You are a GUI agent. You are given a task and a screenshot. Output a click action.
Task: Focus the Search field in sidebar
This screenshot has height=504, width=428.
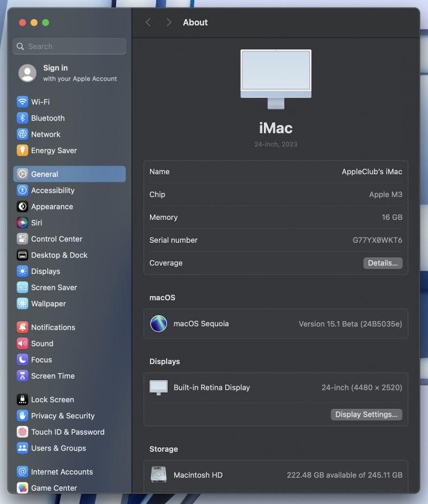pyautogui.click(x=70, y=46)
